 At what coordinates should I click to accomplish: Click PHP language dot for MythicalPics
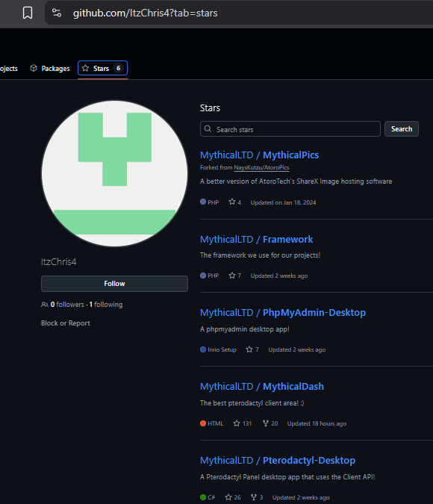pos(203,202)
